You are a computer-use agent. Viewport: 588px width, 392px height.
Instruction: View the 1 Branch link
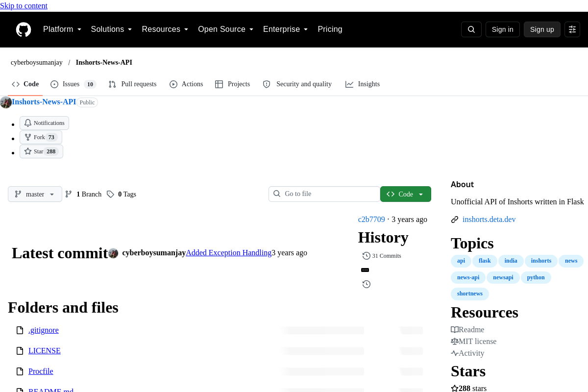pyautogui.click(x=83, y=194)
